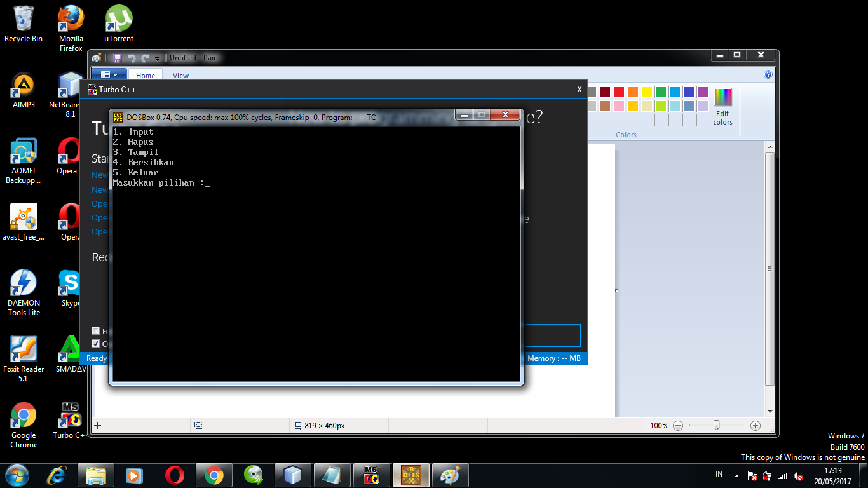
Task: Open the Paint application menu dropdown
Action: coord(109,74)
